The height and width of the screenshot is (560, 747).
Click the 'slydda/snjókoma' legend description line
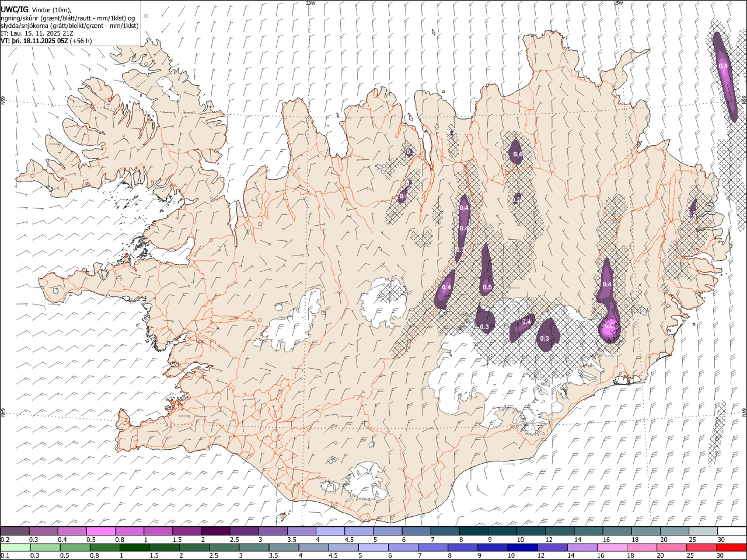[69, 26]
